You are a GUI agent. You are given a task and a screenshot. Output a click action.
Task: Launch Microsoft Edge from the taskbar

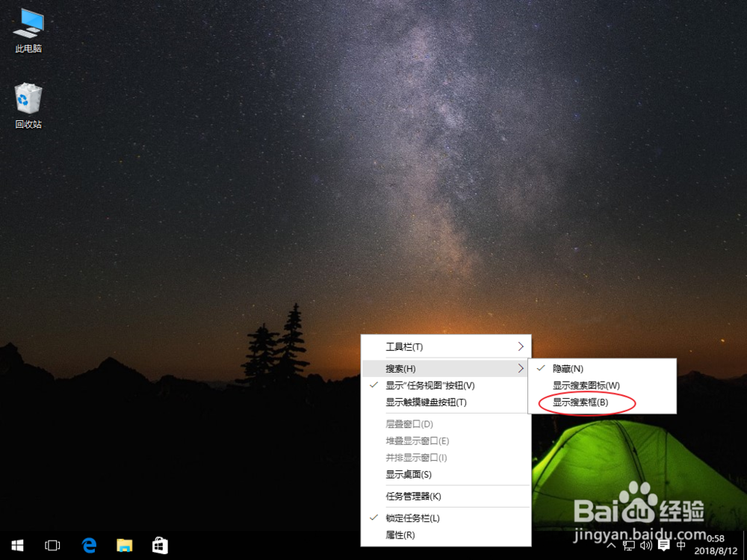(x=88, y=546)
